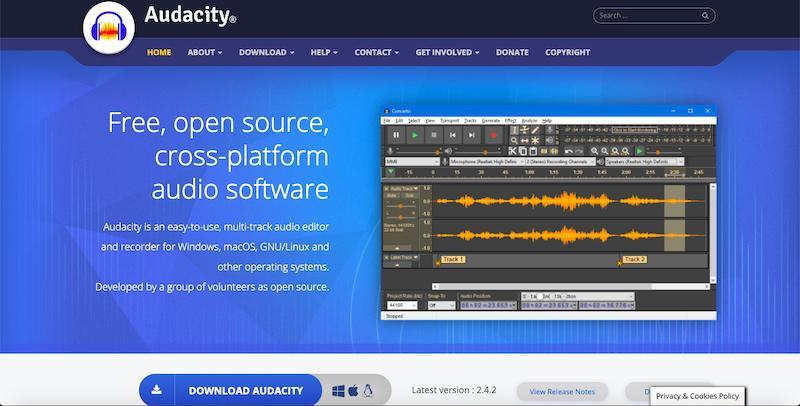The width and height of the screenshot is (800, 406).
Task: Click the Copy icon in edit toolbar
Action: [523, 151]
